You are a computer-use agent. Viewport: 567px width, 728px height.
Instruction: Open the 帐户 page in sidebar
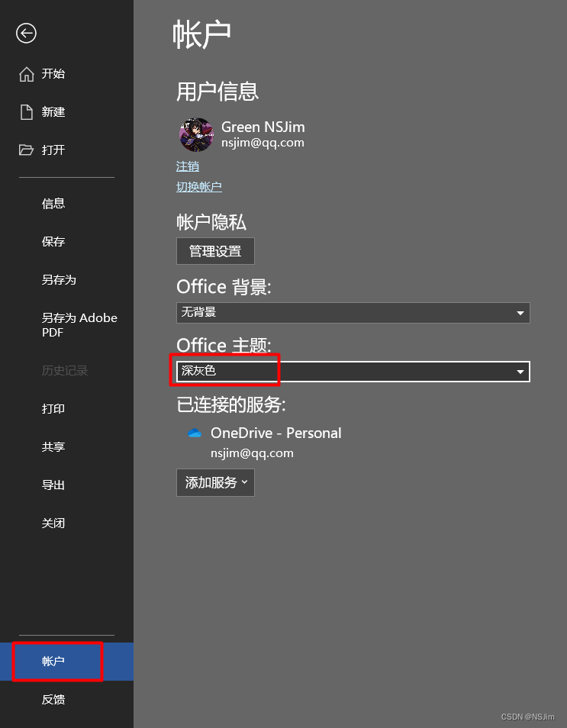[67, 661]
